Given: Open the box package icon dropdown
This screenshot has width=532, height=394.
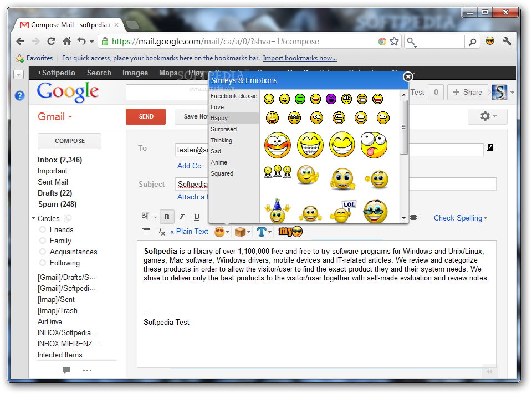Looking at the screenshot, I should (x=243, y=232).
